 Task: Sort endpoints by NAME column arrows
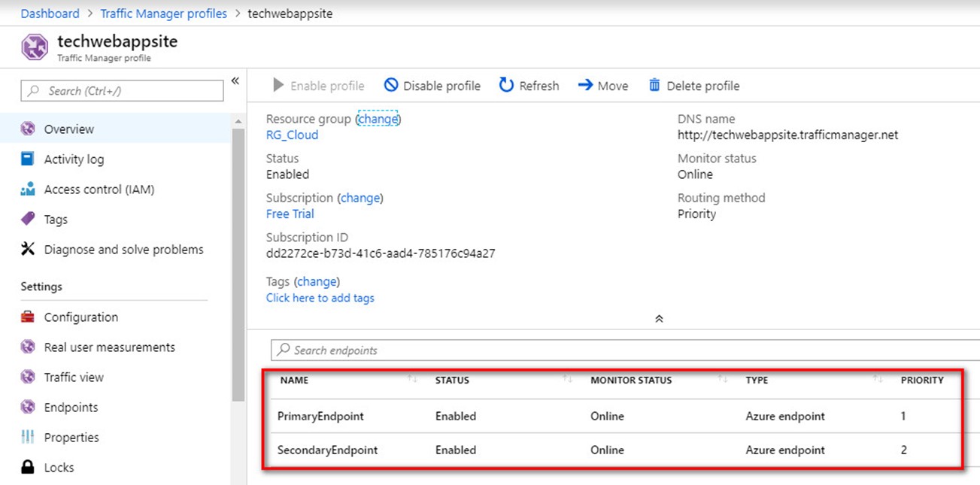click(x=412, y=380)
